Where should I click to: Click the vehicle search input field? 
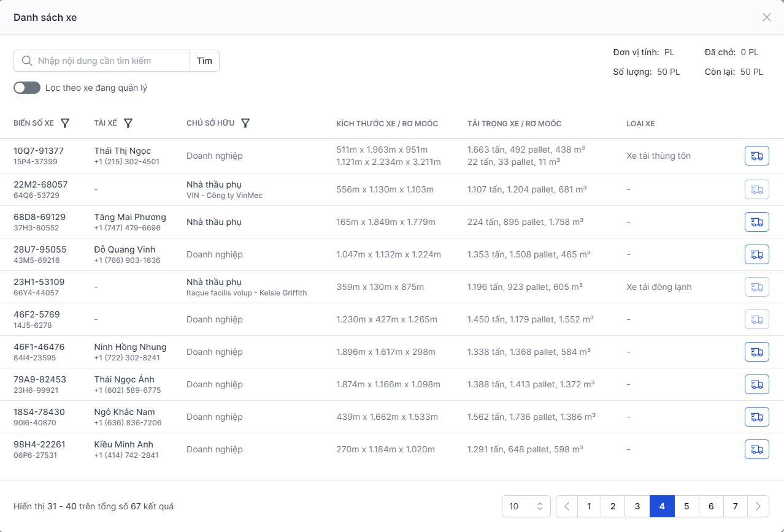coord(110,61)
